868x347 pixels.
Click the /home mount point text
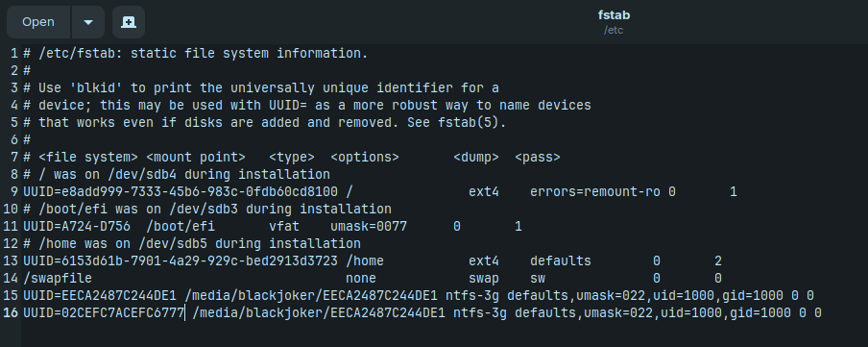point(365,261)
